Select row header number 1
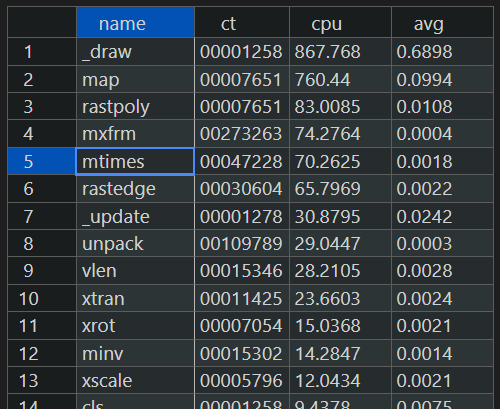The image size is (500, 409). point(42,52)
